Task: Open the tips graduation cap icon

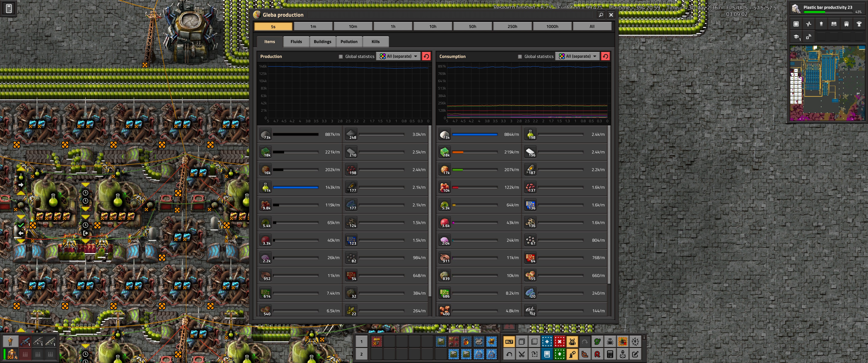Action: point(796,37)
